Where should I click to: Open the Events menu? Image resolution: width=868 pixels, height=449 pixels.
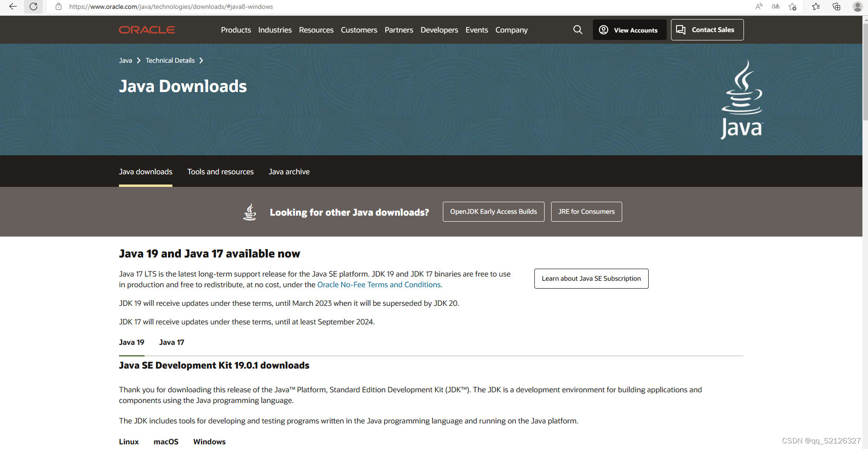(x=477, y=30)
